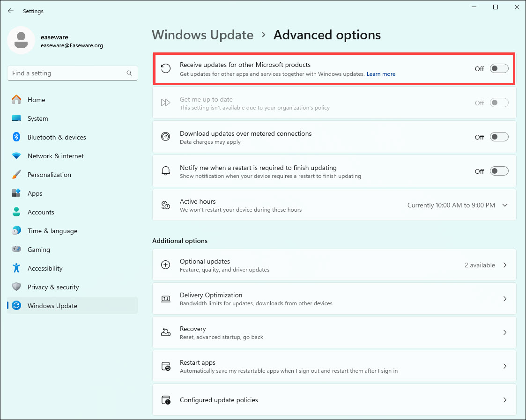
Task: Open the easeware account avatar
Action: click(21, 40)
